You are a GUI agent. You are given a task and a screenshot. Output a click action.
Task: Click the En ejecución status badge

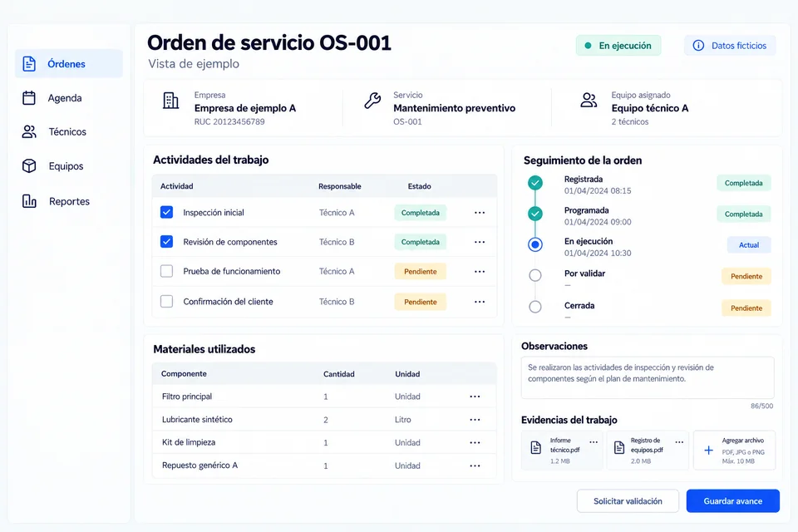pos(618,46)
